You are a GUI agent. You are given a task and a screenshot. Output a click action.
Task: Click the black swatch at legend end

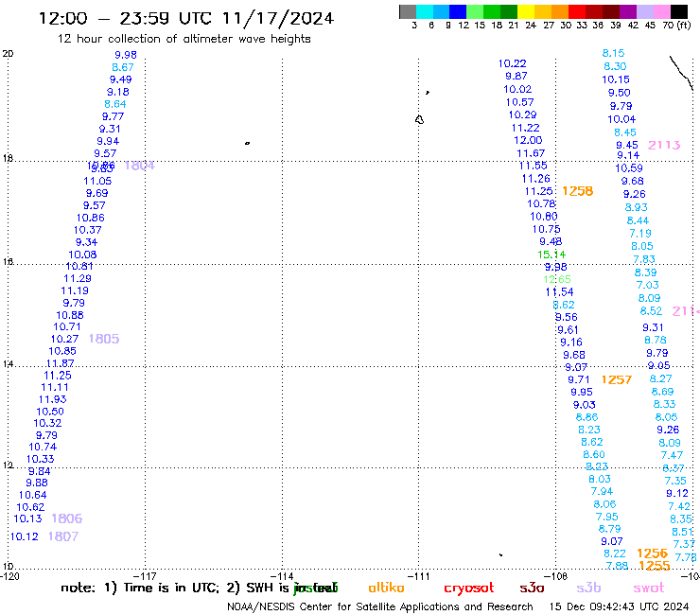point(679,11)
